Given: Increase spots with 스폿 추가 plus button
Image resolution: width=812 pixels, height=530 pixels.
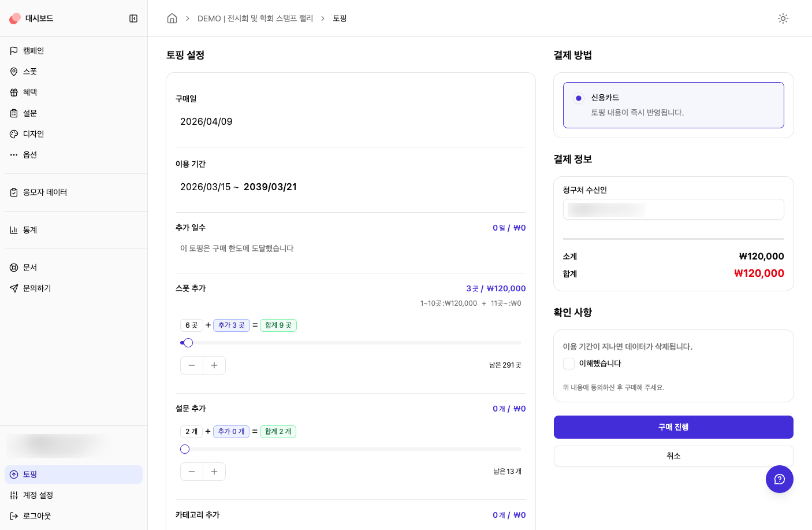Looking at the screenshot, I should (214, 365).
